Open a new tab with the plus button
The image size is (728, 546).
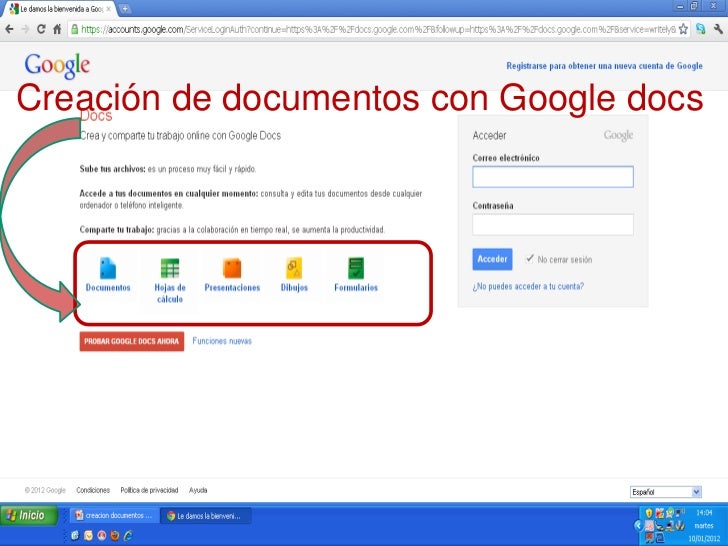tap(124, 8)
